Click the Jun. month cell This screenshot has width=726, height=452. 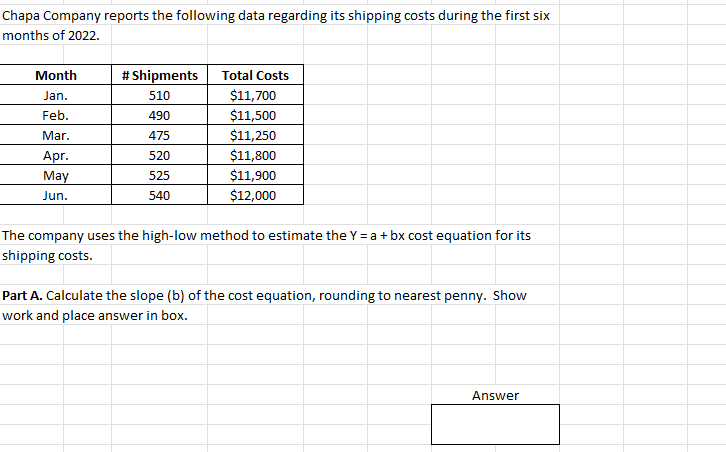point(56,195)
